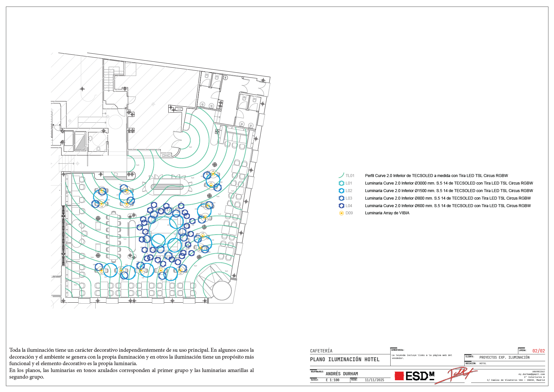Click the L03 legend code label
The width and height of the screenshot is (554, 392).
(349, 198)
